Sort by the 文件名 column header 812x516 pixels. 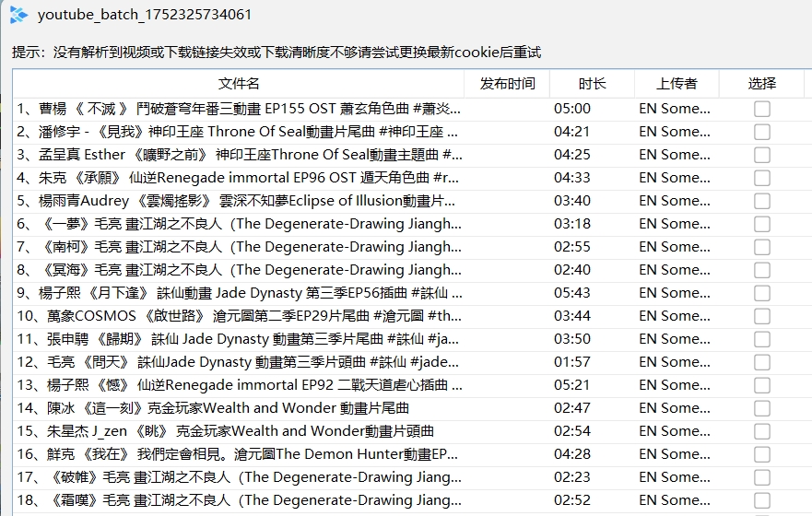[x=238, y=83]
